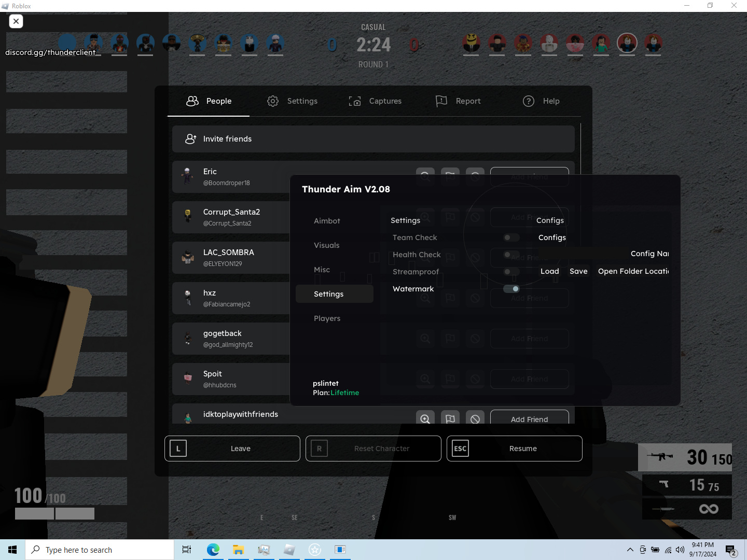The width and height of the screenshot is (747, 560).
Task: Select the knife weapon slot
Action: point(687,509)
